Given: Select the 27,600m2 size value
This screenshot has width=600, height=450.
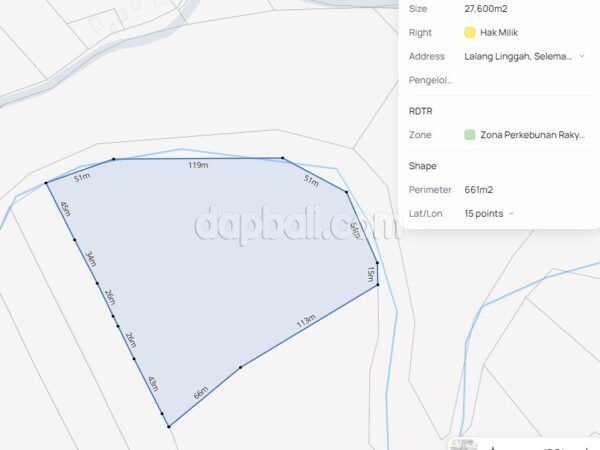Looking at the screenshot, I should (486, 9).
